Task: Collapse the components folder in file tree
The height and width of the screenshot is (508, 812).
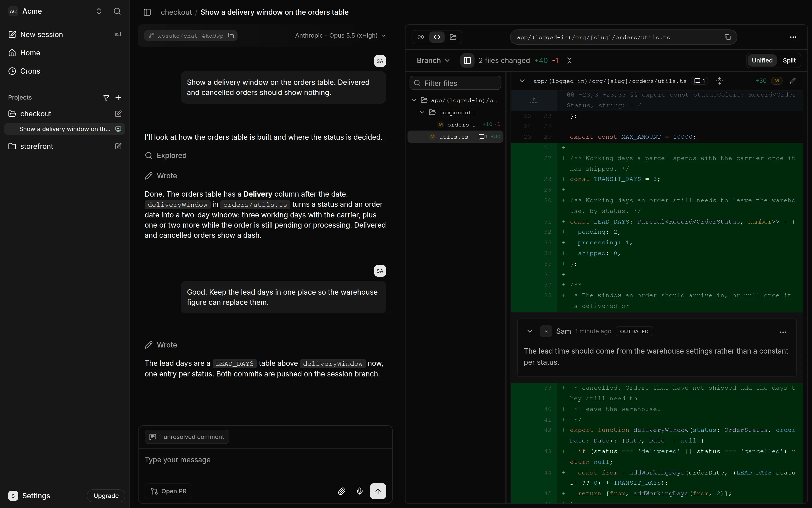Action: click(x=422, y=113)
